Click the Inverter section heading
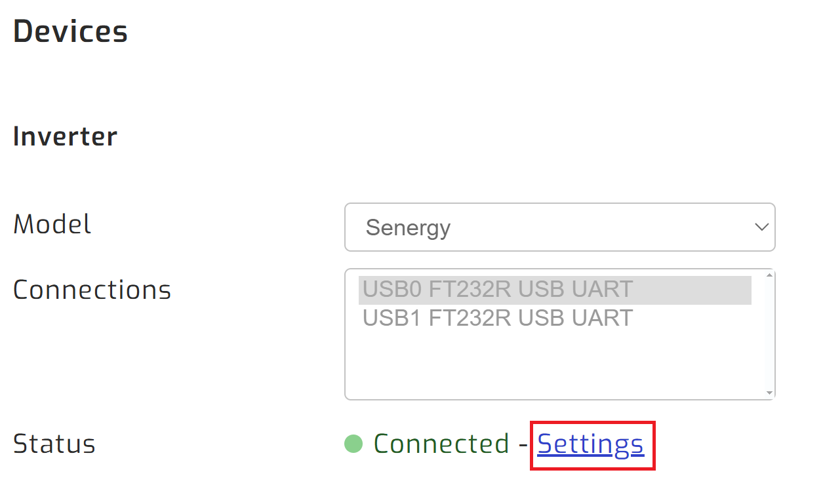This screenshot has height=504, width=823. coord(65,136)
